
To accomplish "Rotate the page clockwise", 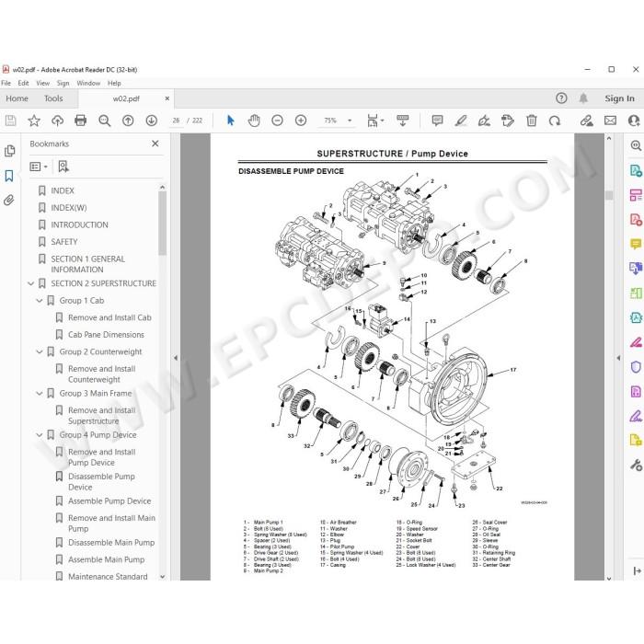I will coord(555,121).
